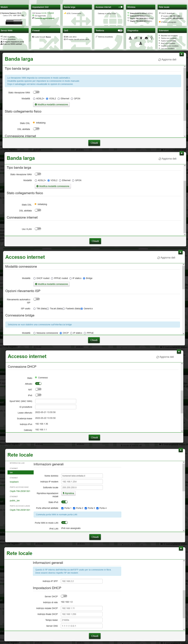
Task: Choose TIM (Italia) as ISP
Action: pos(34,308)
